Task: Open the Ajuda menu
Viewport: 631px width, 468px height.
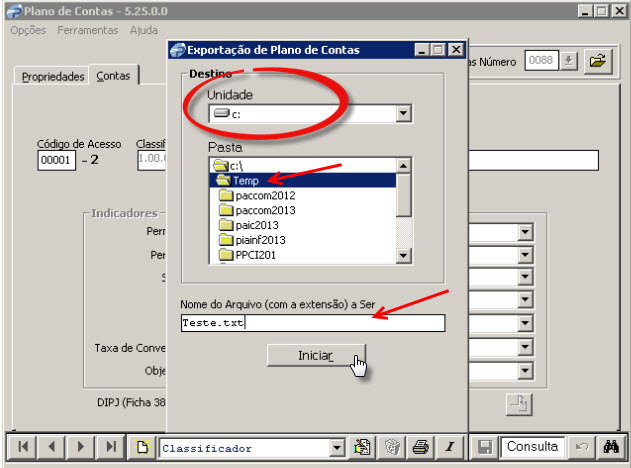Action: tap(144, 30)
